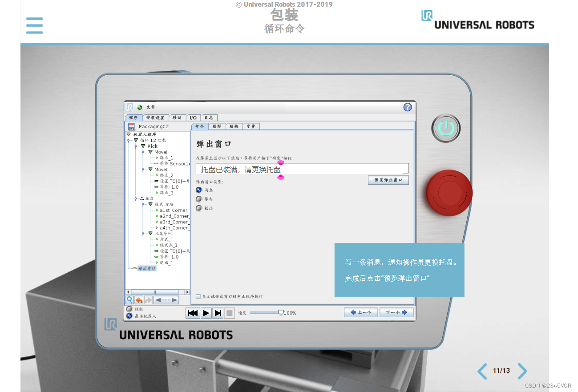Viewport: 578px width, 392px height.
Task: Collapse the 机器人程序 root node
Action: click(129, 134)
